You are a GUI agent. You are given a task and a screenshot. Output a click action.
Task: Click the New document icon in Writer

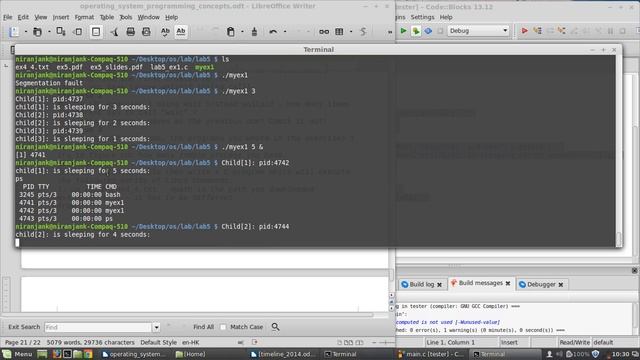[x=14, y=31]
